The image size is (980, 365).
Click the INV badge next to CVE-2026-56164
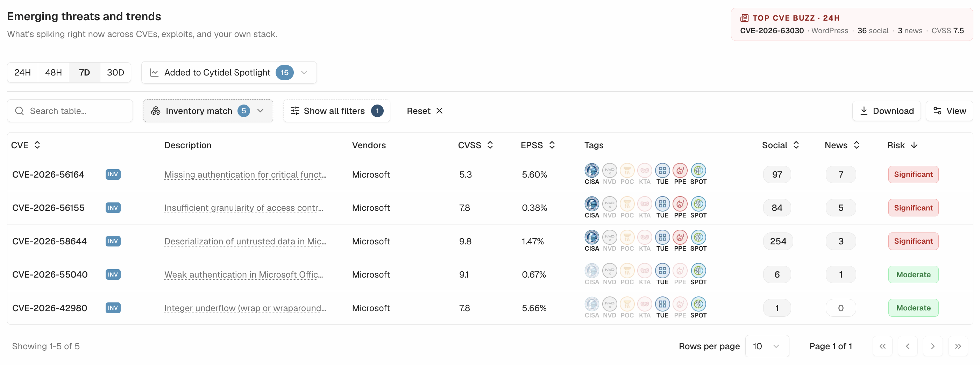113,174
